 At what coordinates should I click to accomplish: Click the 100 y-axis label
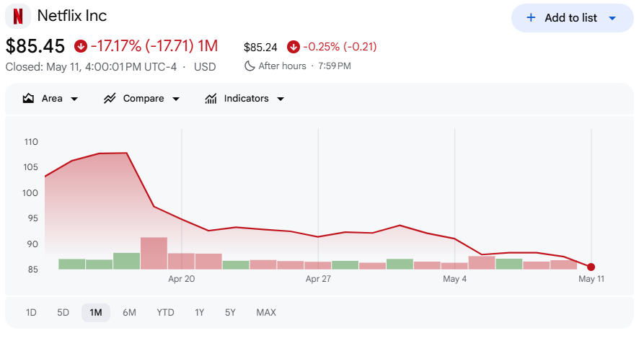click(30, 193)
